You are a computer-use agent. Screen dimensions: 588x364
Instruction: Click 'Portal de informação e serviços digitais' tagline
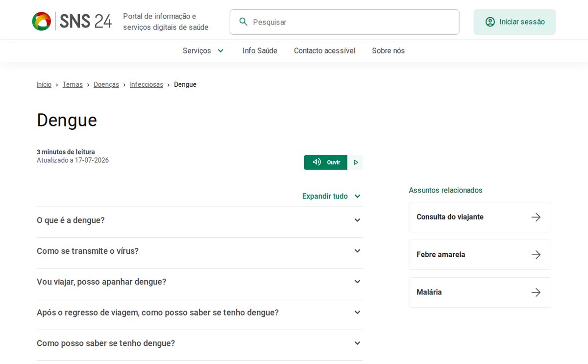click(x=166, y=22)
